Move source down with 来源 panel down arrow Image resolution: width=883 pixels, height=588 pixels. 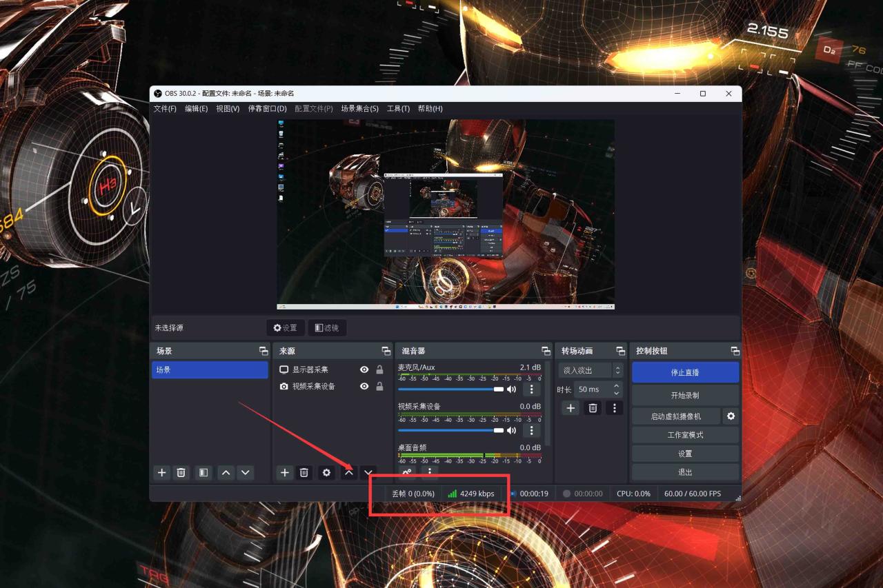click(x=368, y=473)
